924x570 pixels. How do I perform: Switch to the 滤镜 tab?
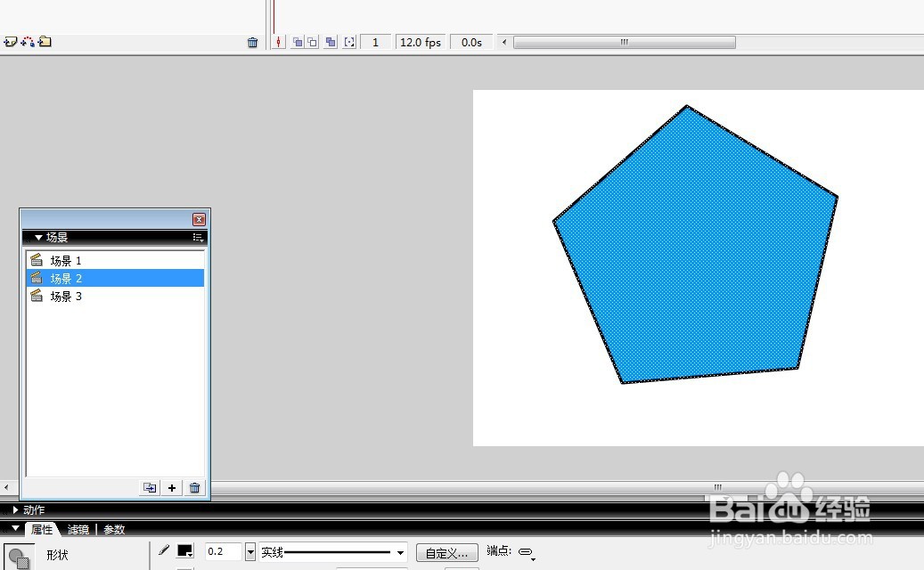[x=78, y=529]
